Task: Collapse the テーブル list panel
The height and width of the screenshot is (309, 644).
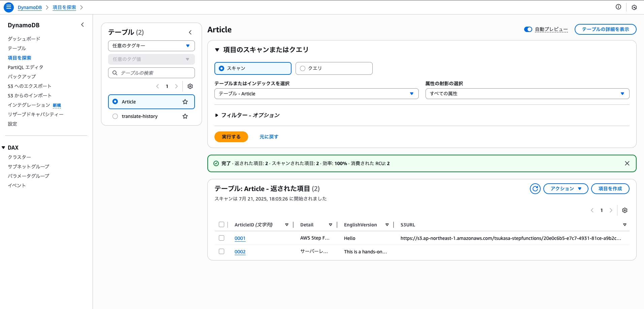Action: (190, 32)
